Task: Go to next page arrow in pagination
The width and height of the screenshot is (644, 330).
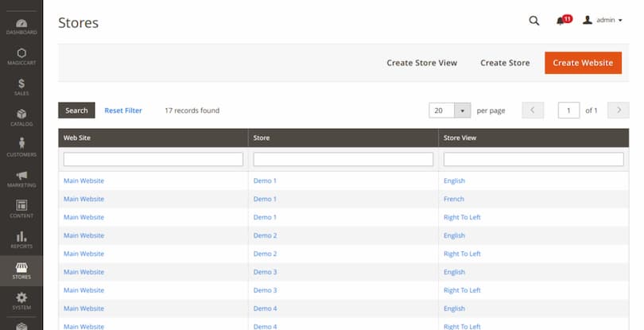Action: (618, 111)
